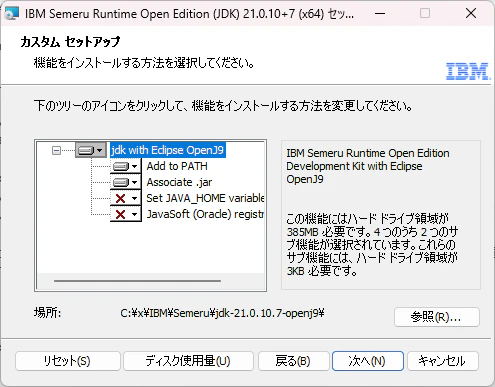Open feature dropdown for jdk with Eclipse OpenJ9
This screenshot has width=495, height=387.
pyautogui.click(x=91, y=150)
